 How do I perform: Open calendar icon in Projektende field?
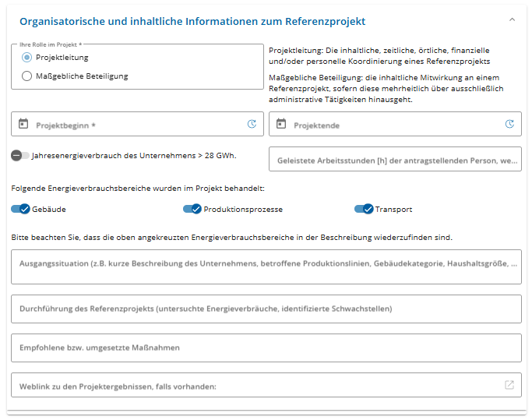tap(281, 124)
